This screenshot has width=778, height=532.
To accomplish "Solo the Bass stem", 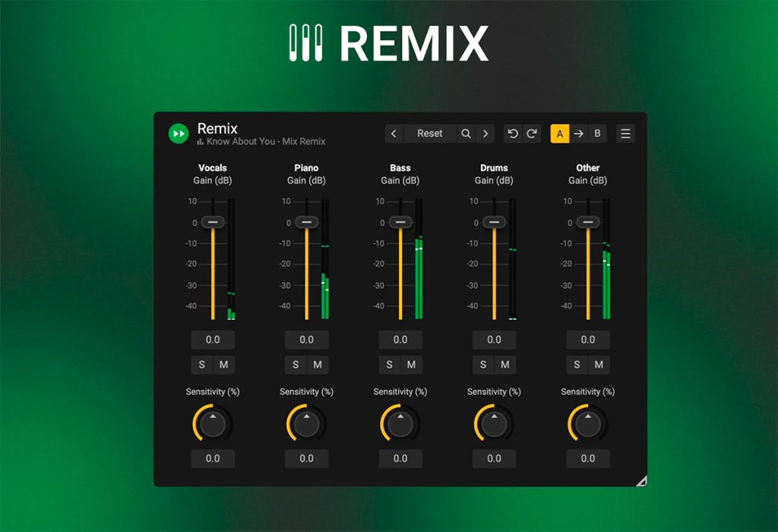I will 390,365.
